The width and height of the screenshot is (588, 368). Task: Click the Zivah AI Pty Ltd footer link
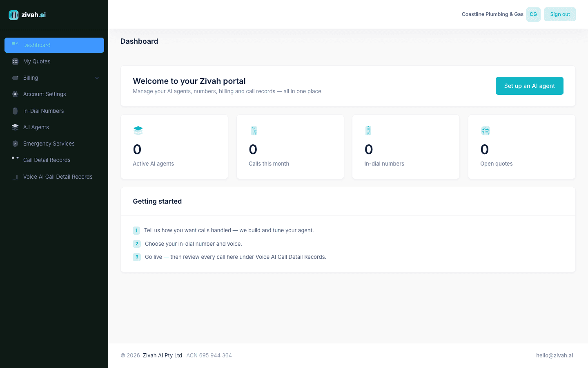tap(163, 355)
